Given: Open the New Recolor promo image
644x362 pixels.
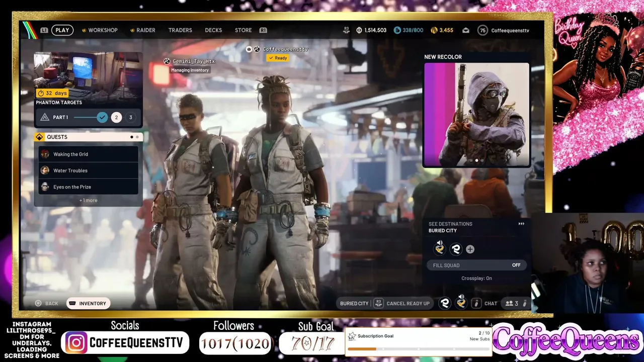Looking at the screenshot, I should pyautogui.click(x=477, y=115).
